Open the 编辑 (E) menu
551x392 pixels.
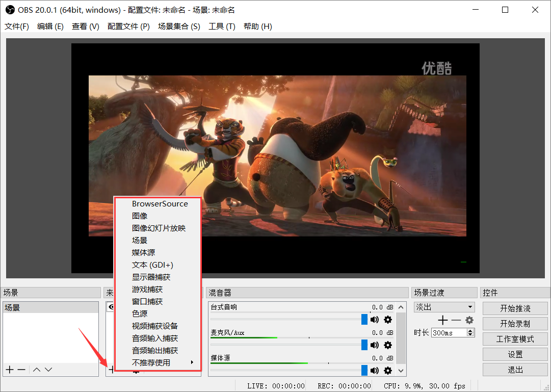tap(50, 27)
